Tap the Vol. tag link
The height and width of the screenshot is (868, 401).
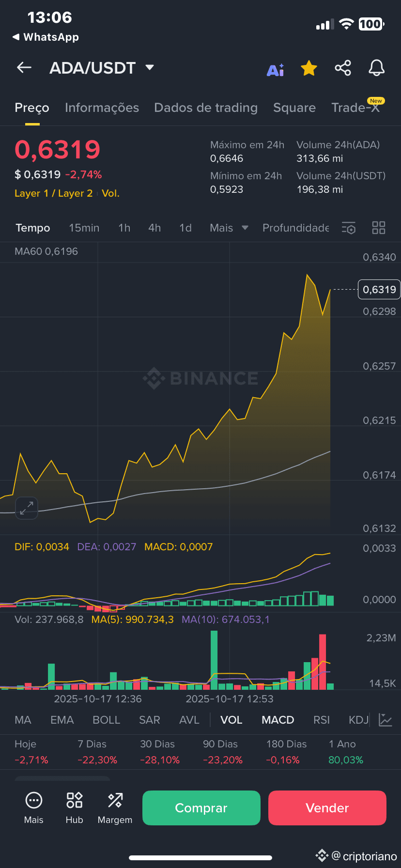[110, 193]
